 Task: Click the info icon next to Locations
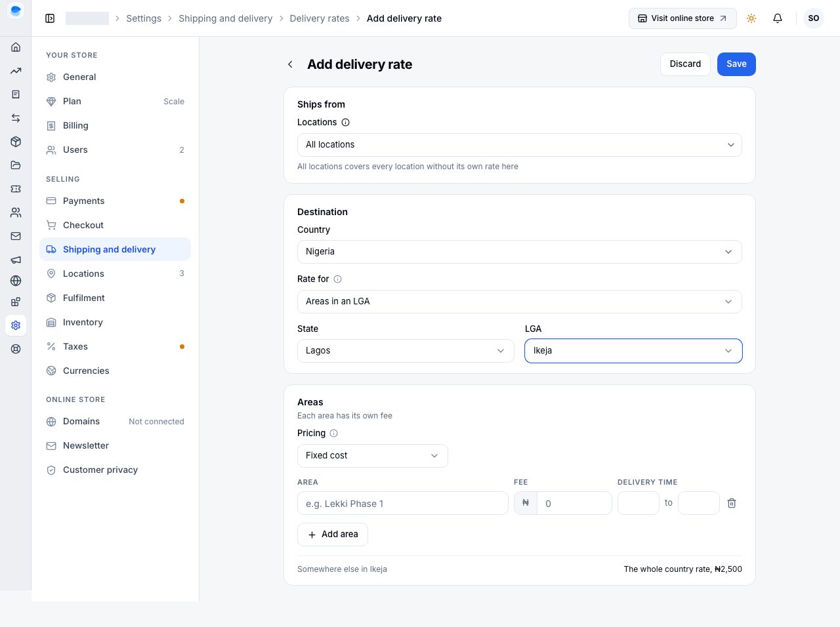346,122
